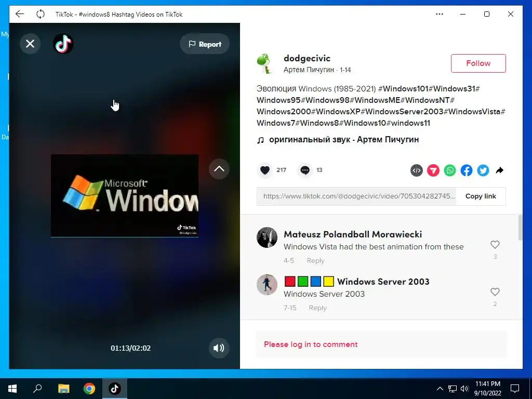The width and height of the screenshot is (532, 399).
Task: Like Mateusz Polandball Morawiecki's comment
Action: [495, 245]
